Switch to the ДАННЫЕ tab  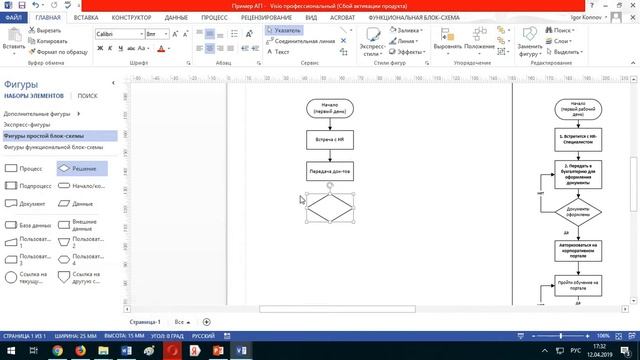[176, 18]
